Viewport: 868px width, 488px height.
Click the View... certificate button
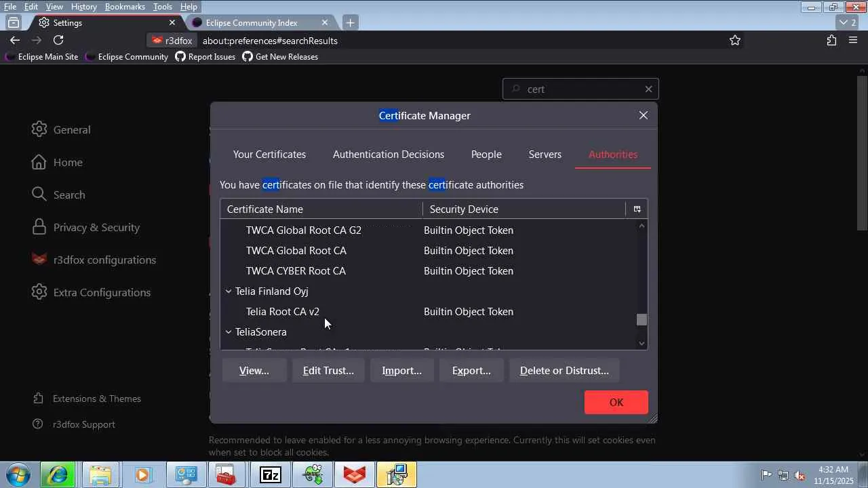[x=254, y=371]
